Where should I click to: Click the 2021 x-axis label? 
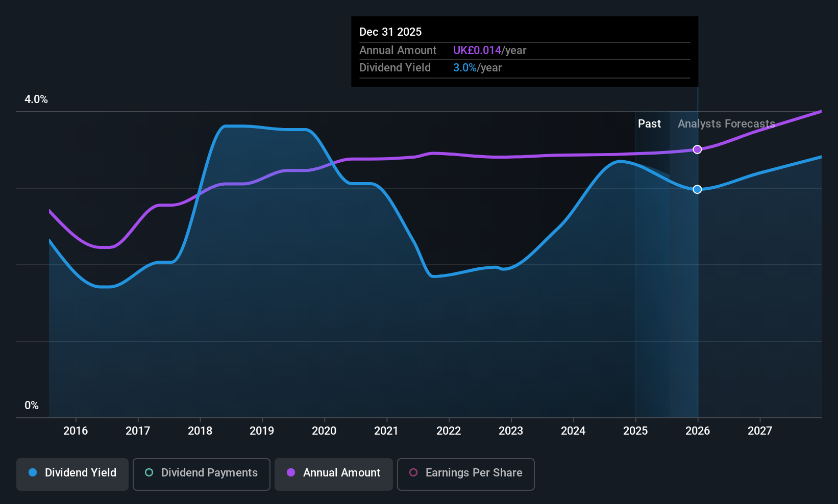[386, 431]
